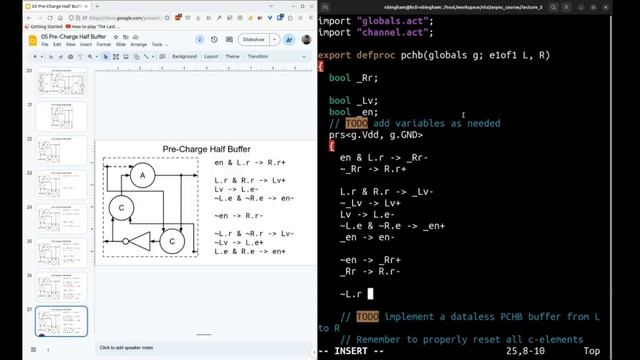
Task: Open the Arrange menu
Action: pos(139,44)
